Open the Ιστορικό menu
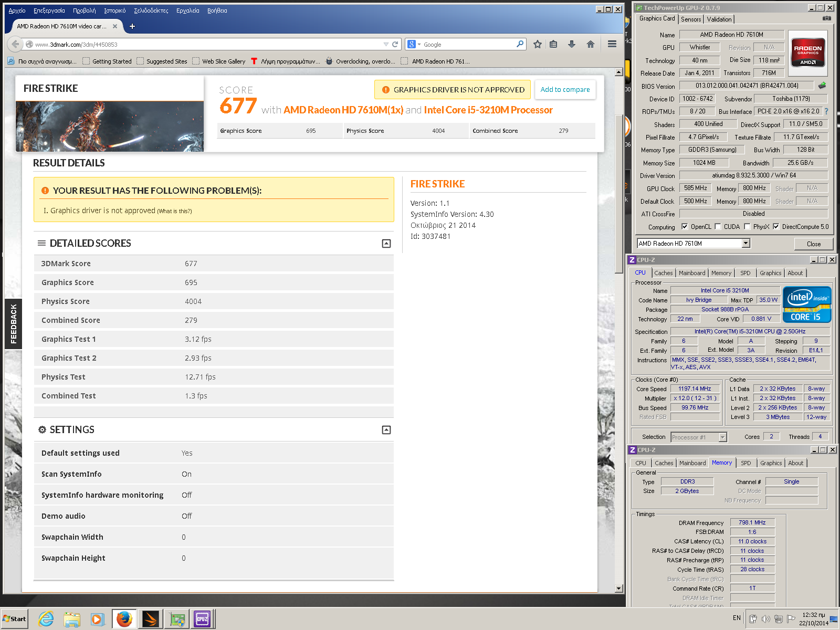840x630 pixels. tap(115, 10)
